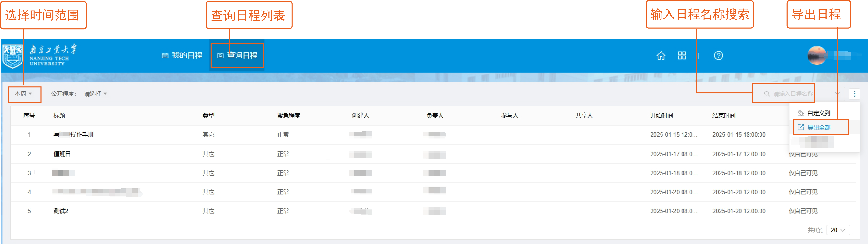The image size is (868, 244).
Task: Click the 参与人 column header
Action: tap(510, 115)
